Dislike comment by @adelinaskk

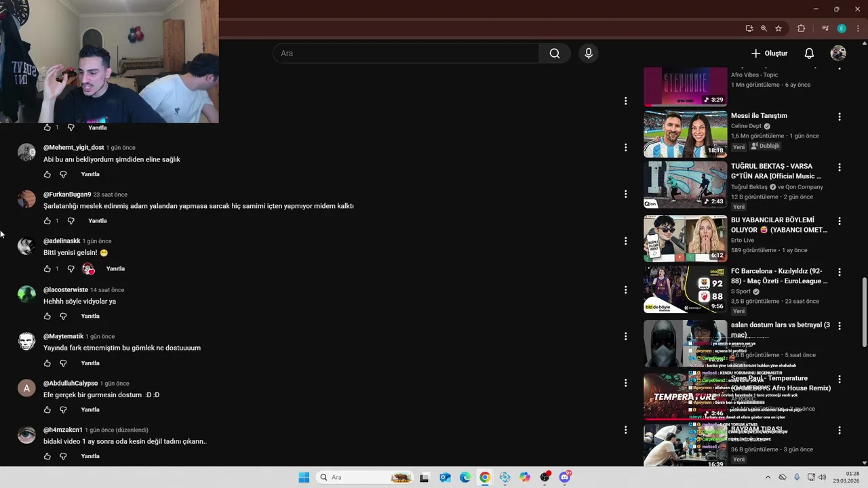pos(71,269)
